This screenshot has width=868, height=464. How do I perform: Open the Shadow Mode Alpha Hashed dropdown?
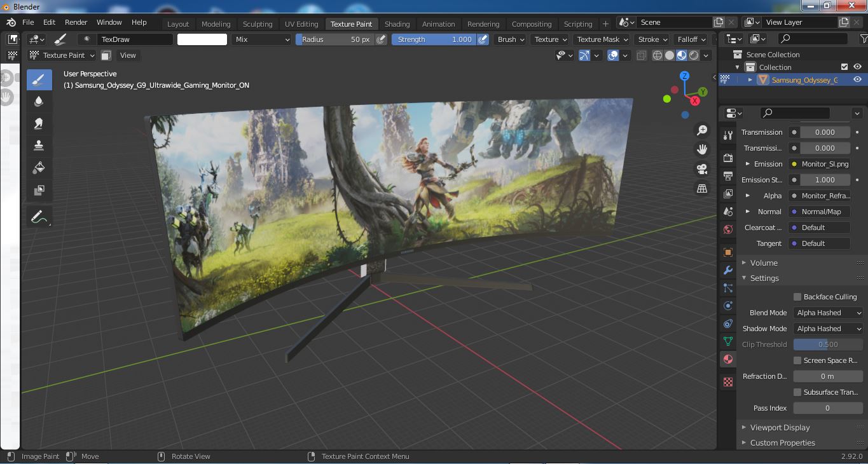(x=828, y=329)
